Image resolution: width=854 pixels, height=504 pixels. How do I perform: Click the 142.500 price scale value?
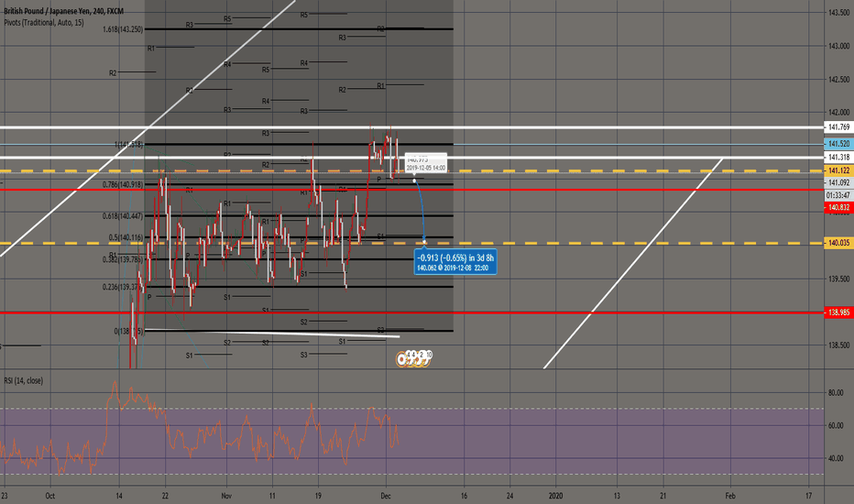(838, 79)
